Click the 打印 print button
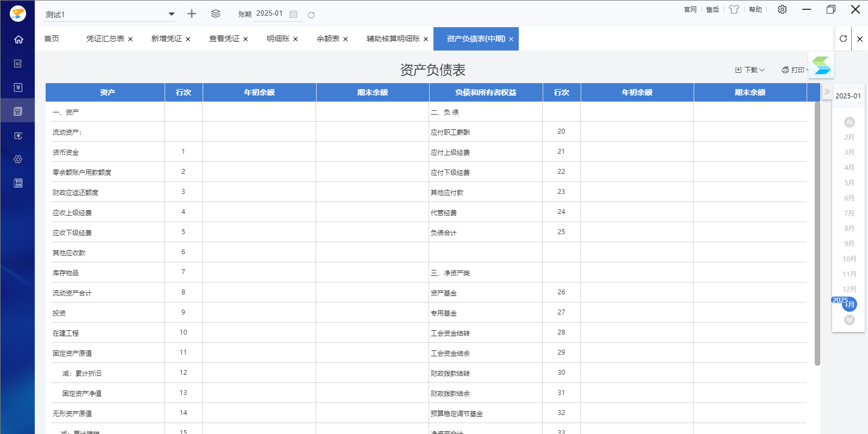 [x=794, y=70]
